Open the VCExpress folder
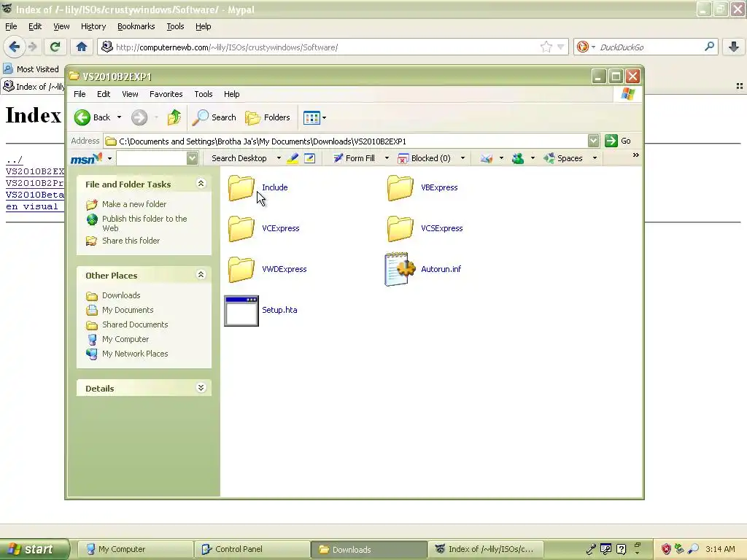 point(263,228)
